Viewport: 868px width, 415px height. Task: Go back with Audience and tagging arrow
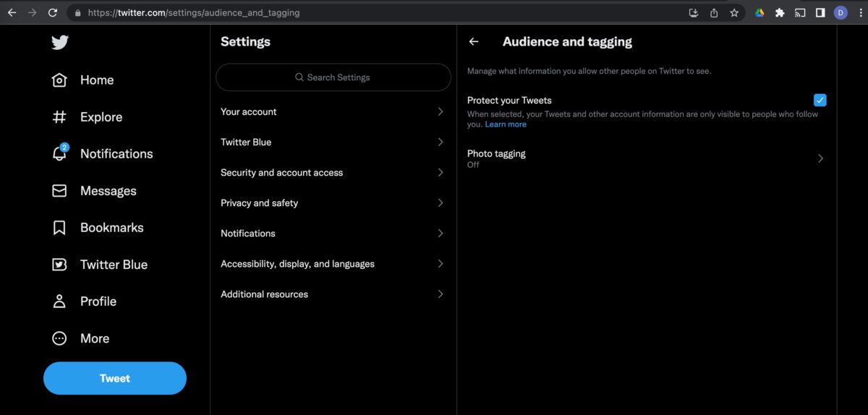(474, 42)
